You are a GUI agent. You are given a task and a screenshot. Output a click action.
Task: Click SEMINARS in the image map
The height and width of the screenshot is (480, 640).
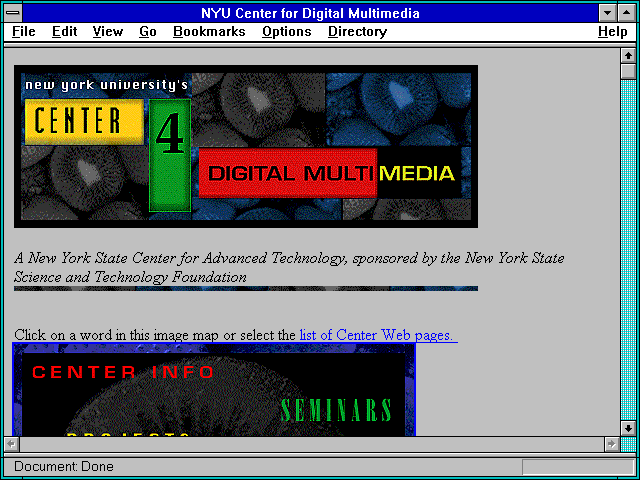click(x=336, y=410)
